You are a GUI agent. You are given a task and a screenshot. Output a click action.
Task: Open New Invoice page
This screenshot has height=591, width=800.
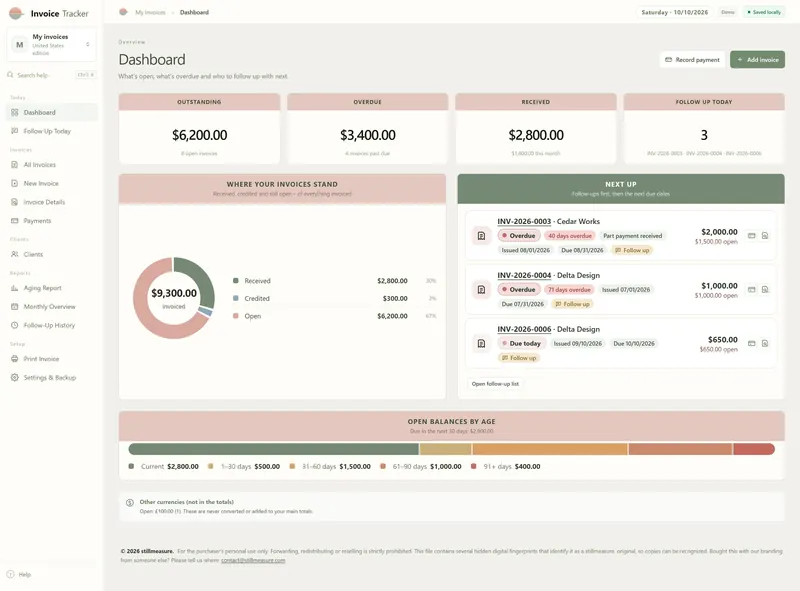51,183
